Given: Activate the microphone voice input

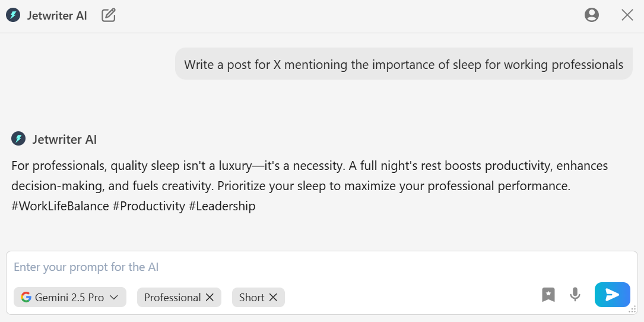Looking at the screenshot, I should pyautogui.click(x=575, y=295).
